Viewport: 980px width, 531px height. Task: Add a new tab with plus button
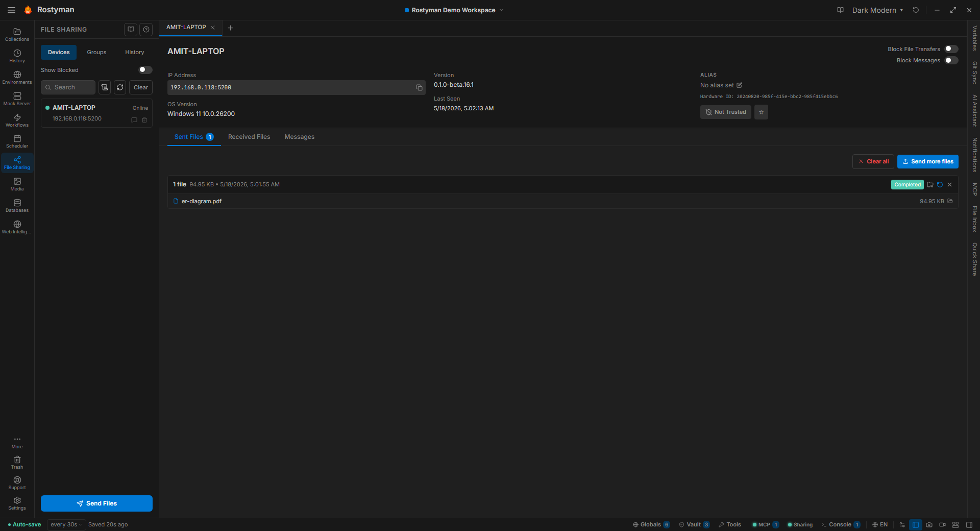[x=230, y=28]
